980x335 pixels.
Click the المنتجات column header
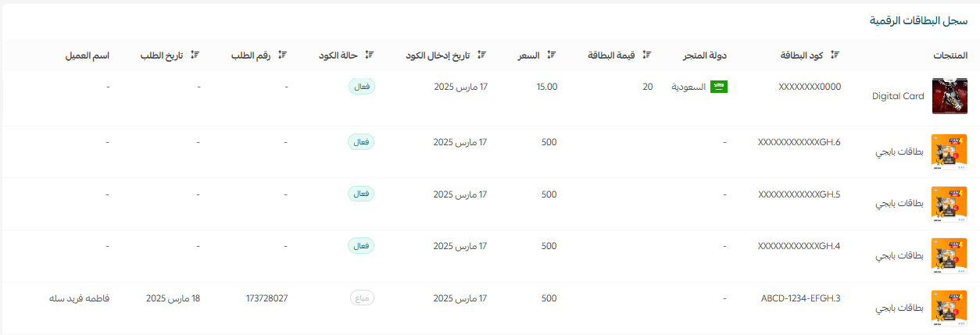pos(950,56)
